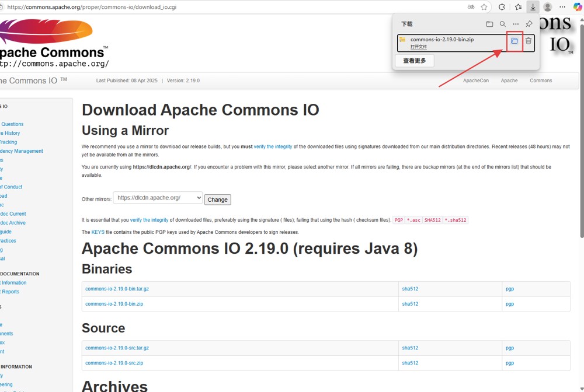Image resolution: width=584 pixels, height=392 pixels.
Task: Open the Conduct sidebar link
Action: click(11, 187)
